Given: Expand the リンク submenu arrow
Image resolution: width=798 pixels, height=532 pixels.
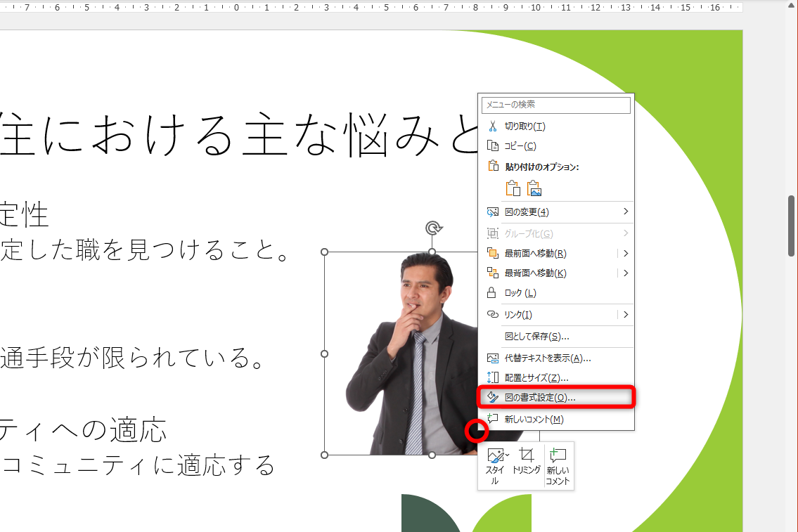Looking at the screenshot, I should click(x=625, y=314).
